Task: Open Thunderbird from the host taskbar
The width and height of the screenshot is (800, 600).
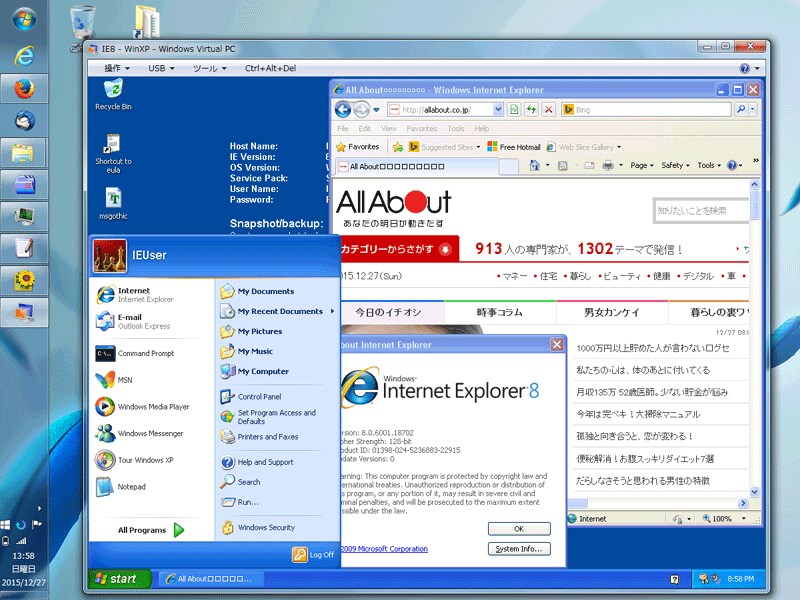Action: 24,121
